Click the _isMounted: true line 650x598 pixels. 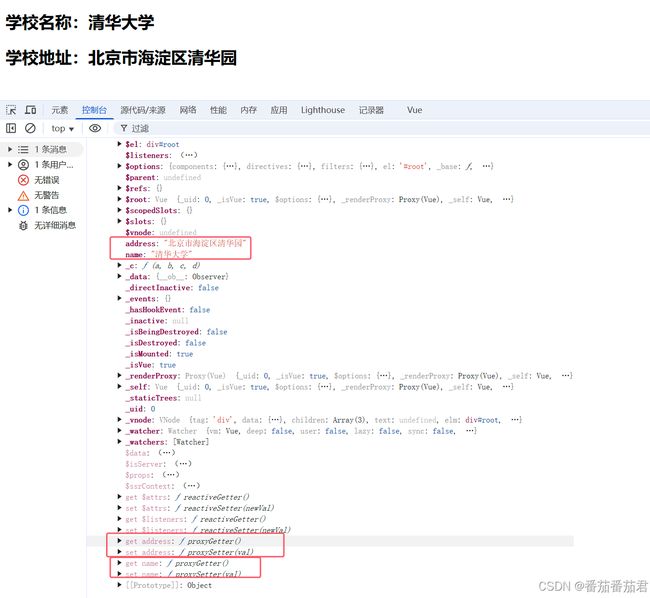(x=161, y=354)
